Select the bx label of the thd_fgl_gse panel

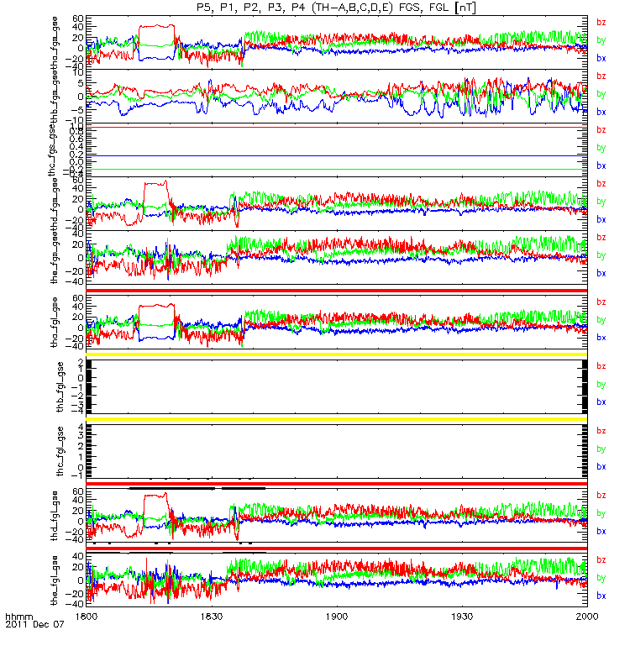click(601, 532)
